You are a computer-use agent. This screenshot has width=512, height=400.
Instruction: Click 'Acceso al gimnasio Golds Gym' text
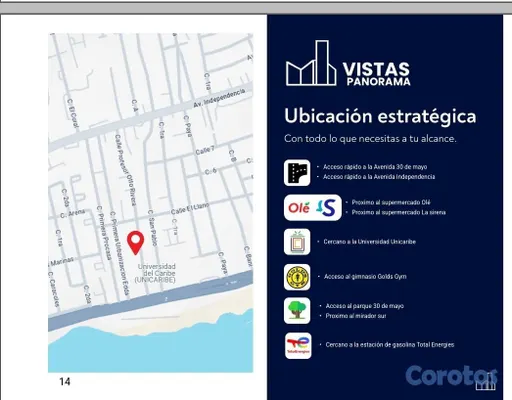coord(365,276)
